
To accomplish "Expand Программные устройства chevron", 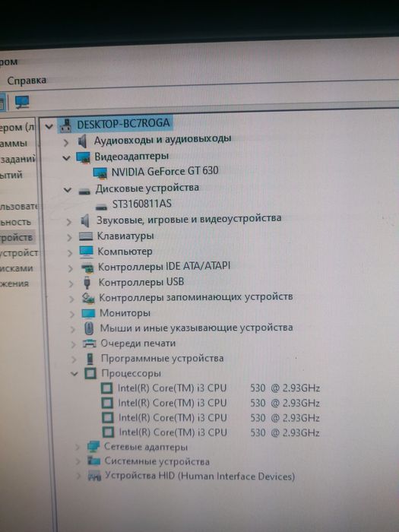I will 74,359.
